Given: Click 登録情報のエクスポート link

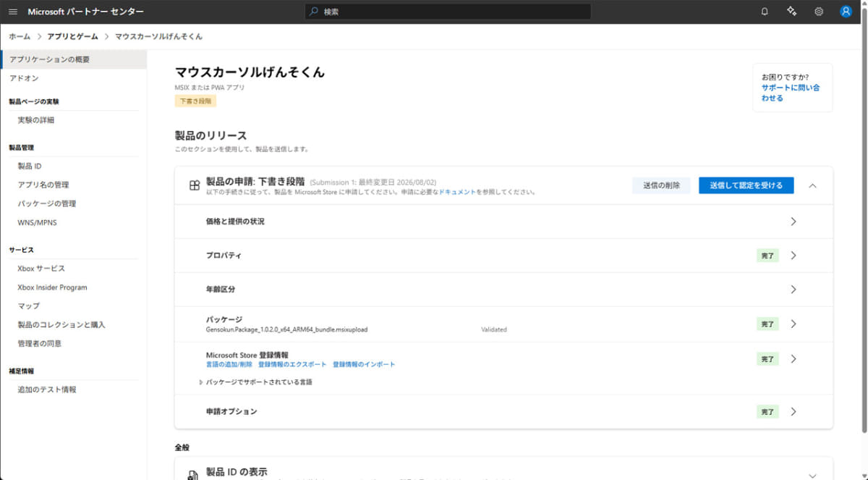Looking at the screenshot, I should pos(292,364).
